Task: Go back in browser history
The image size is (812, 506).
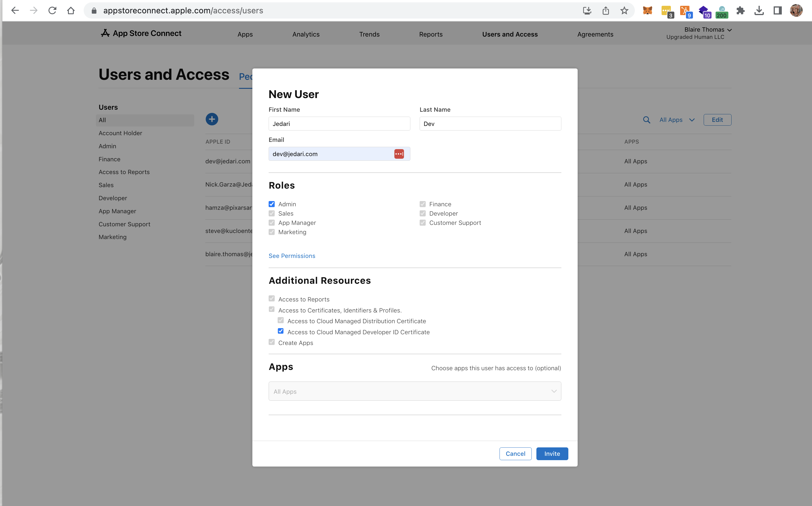Action: point(15,10)
